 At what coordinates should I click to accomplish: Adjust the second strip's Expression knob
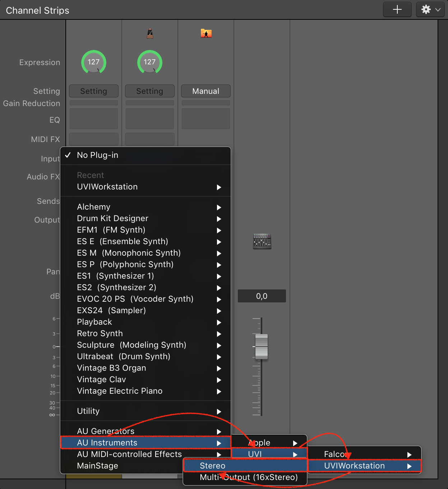(x=150, y=62)
